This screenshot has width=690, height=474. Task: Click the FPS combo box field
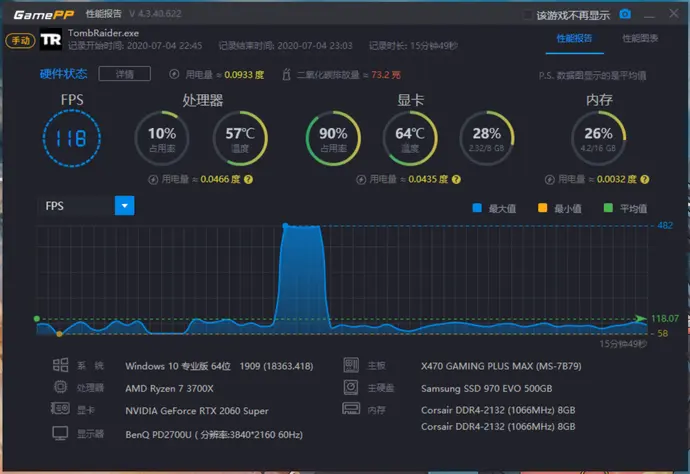coord(86,206)
